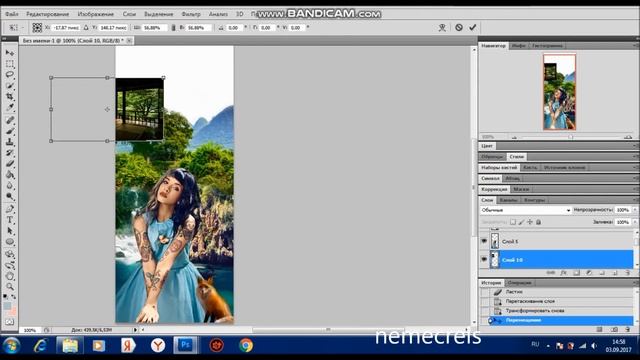Select the Zoom tool
The image size is (640, 360).
(10, 287)
